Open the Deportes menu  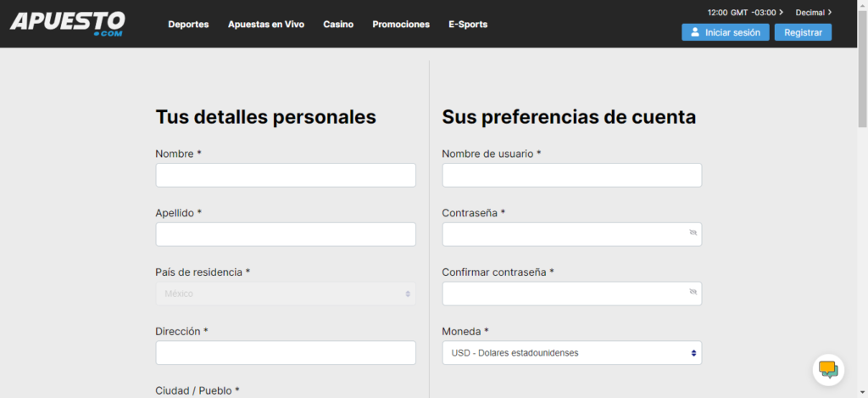[188, 25]
